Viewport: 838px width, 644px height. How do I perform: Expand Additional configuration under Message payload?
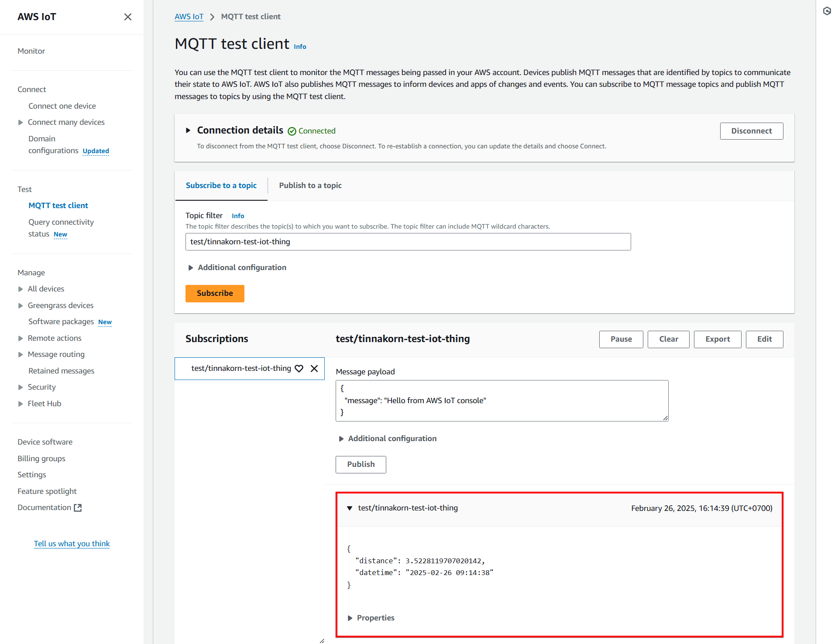pos(341,439)
